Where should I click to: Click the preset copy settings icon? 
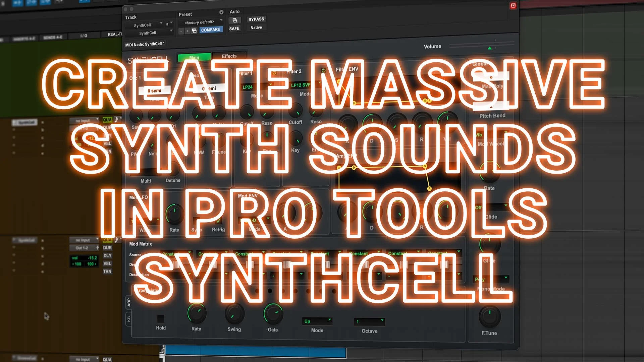pos(194,31)
